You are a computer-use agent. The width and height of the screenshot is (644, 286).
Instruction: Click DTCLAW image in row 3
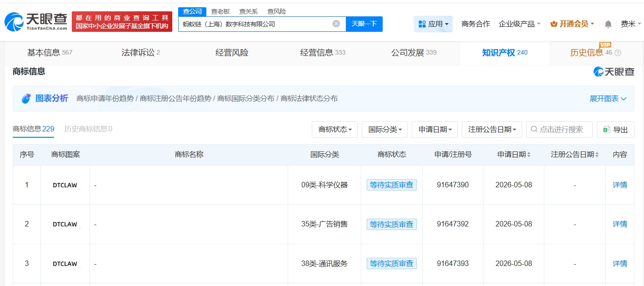pyautogui.click(x=65, y=264)
